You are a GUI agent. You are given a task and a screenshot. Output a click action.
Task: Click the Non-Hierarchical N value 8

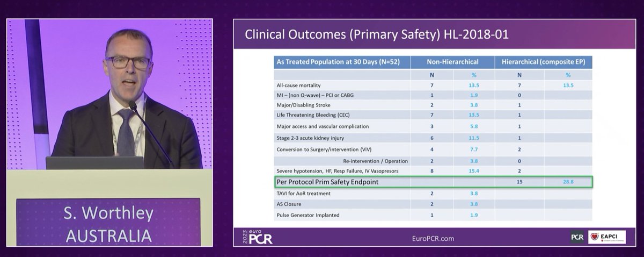(431, 170)
